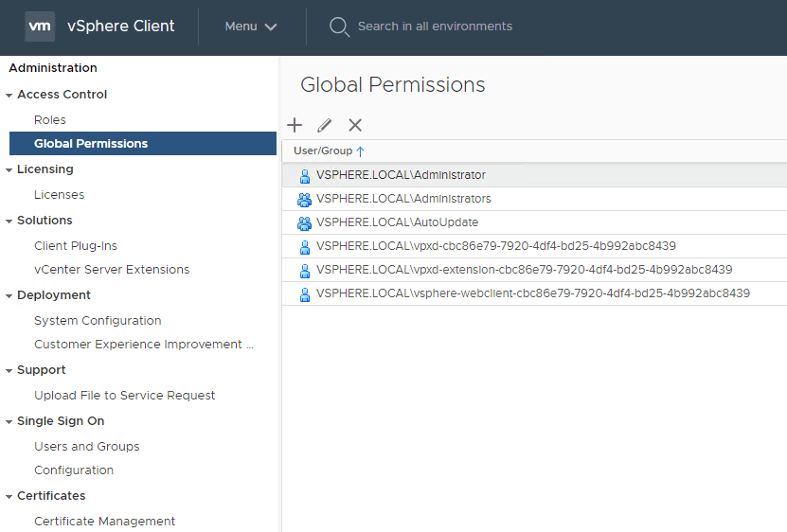Collapse the Solutions section
787x532 pixels.
click(x=9, y=221)
